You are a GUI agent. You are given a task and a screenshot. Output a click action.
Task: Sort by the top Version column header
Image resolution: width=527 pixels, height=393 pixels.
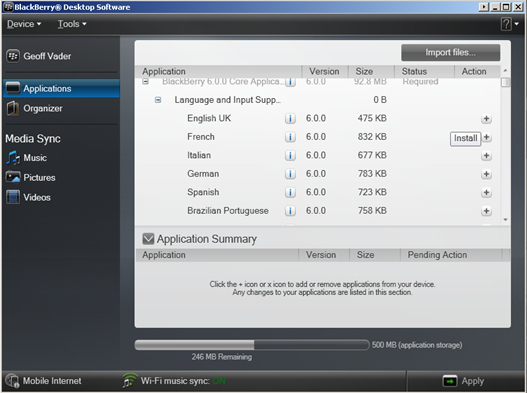pyautogui.click(x=325, y=71)
